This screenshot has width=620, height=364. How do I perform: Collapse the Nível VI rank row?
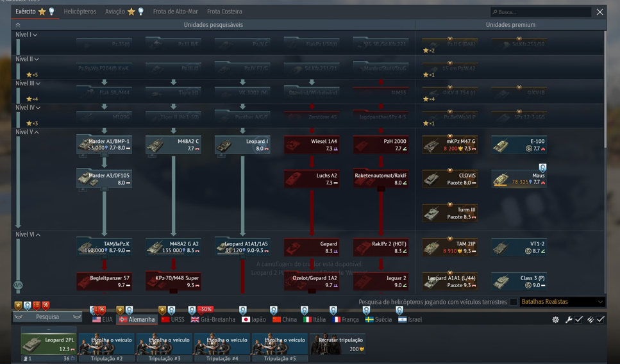click(x=28, y=235)
